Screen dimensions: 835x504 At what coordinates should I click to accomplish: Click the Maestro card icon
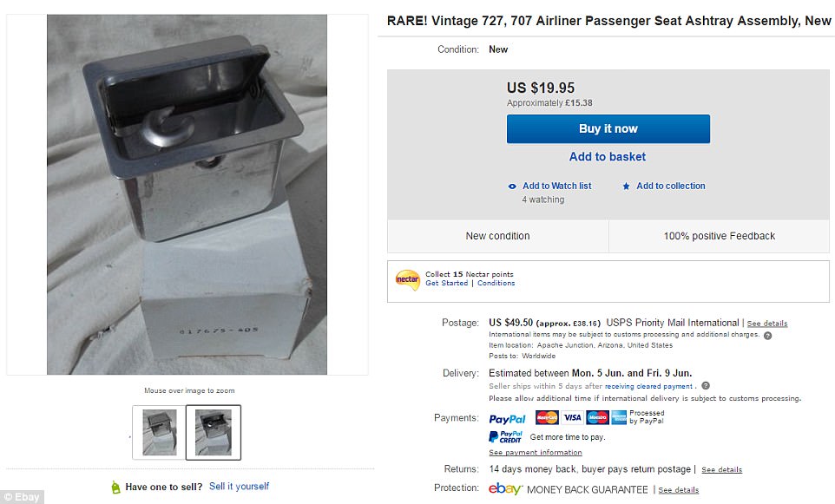coord(596,417)
